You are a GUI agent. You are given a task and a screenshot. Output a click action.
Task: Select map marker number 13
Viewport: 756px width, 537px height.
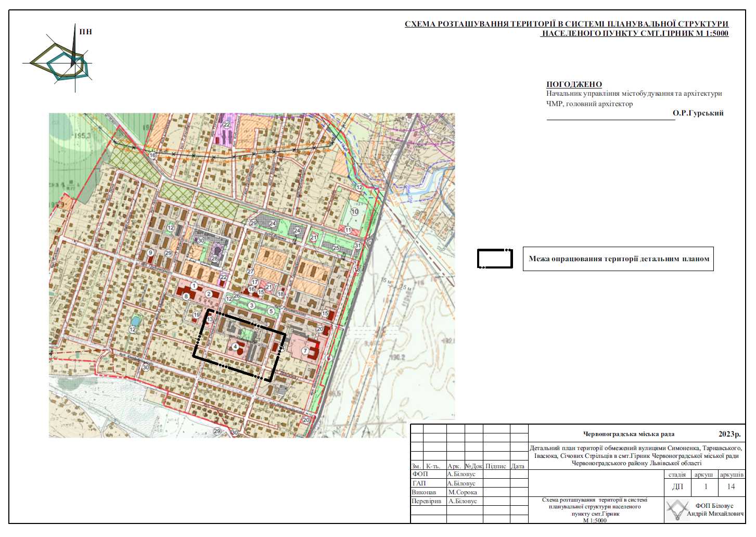coord(210,320)
